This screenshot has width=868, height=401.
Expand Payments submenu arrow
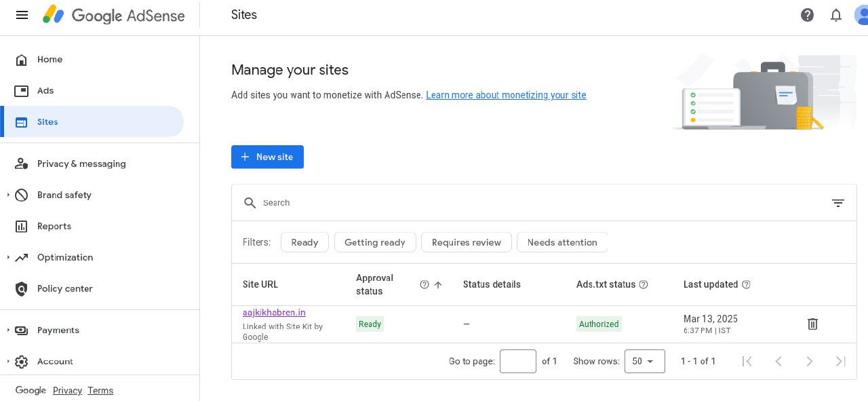point(8,330)
